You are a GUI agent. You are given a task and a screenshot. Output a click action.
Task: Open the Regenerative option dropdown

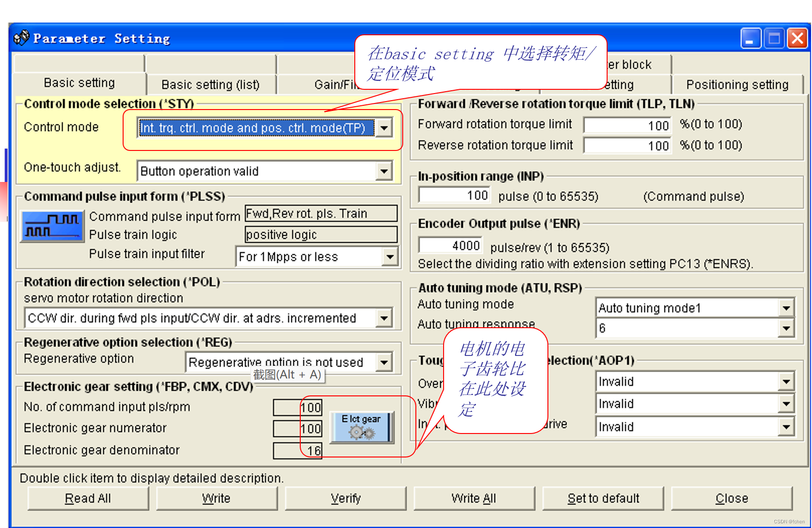pos(384,362)
